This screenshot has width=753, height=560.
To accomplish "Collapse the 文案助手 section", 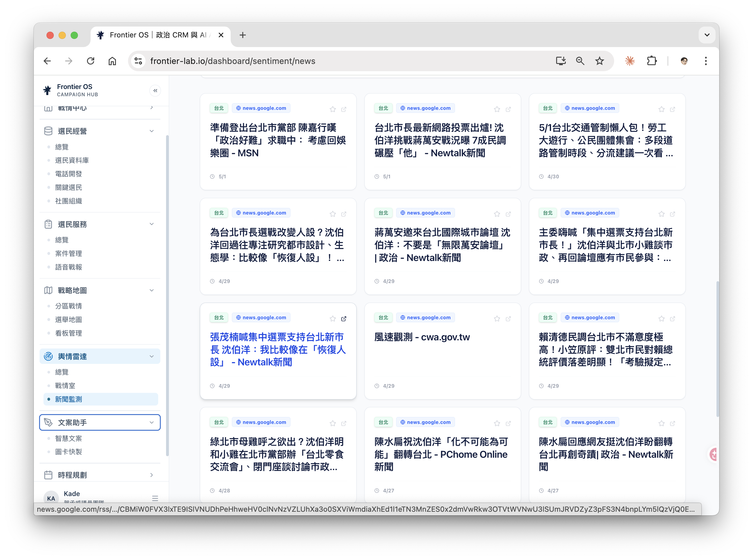I will [x=152, y=422].
